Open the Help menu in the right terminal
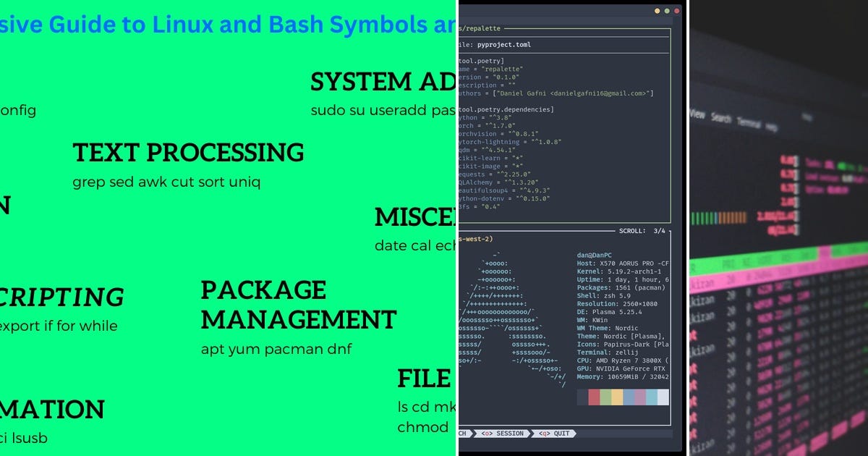Image resolution: width=868 pixels, height=456 pixels. [x=770, y=127]
